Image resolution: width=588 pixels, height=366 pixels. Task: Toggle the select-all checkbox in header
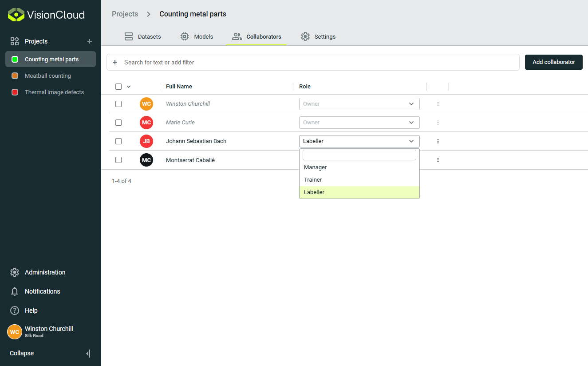[118, 87]
